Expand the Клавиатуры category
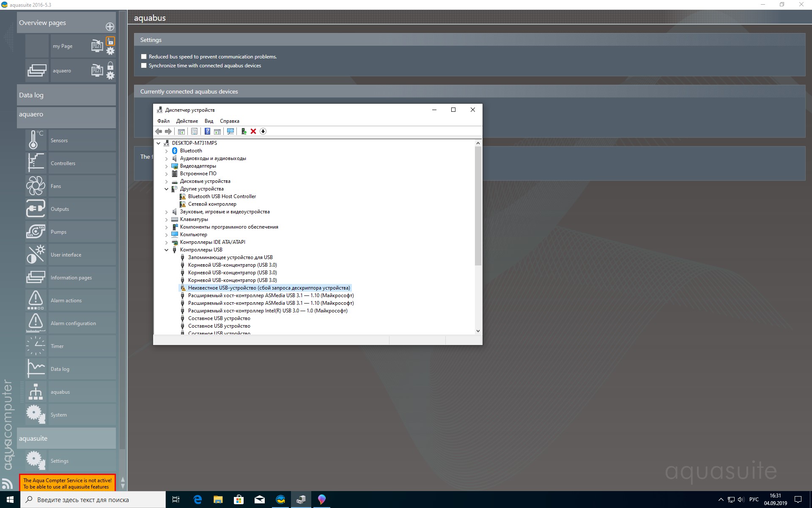This screenshot has height=508, width=812. point(166,219)
